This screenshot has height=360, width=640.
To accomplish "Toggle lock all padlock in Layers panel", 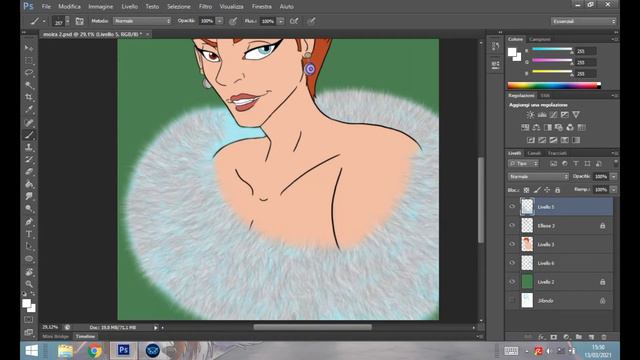I will pyautogui.click(x=558, y=190).
